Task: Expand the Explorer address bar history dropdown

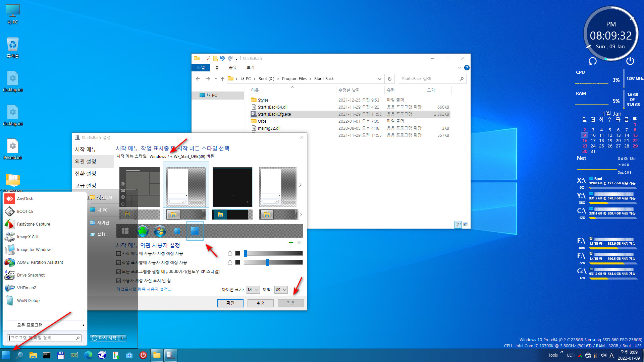Action: coord(379,79)
